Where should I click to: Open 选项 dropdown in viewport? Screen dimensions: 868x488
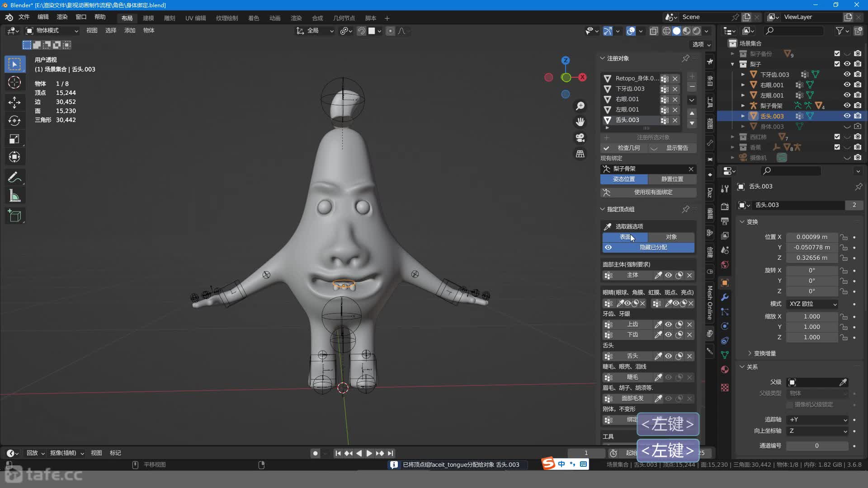pos(702,45)
